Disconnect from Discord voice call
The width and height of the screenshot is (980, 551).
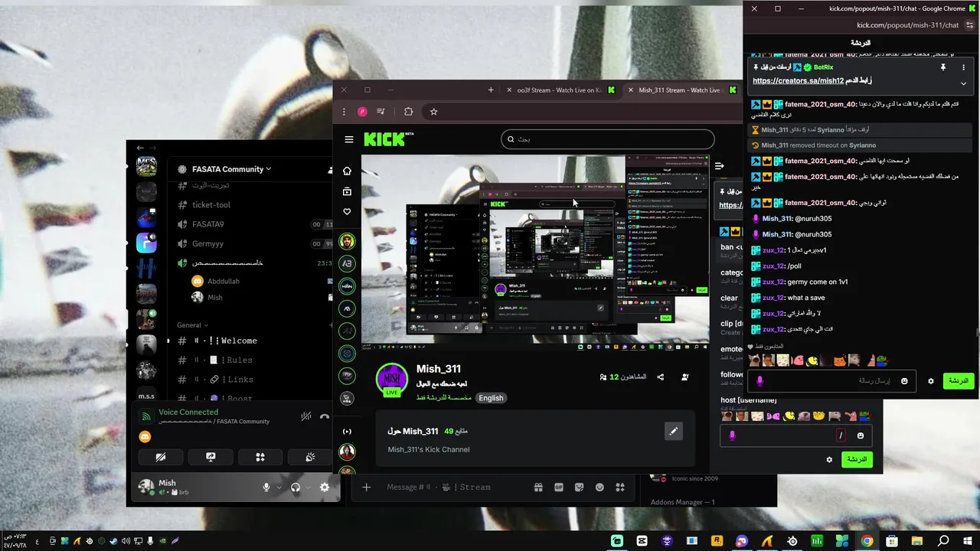[x=325, y=417]
